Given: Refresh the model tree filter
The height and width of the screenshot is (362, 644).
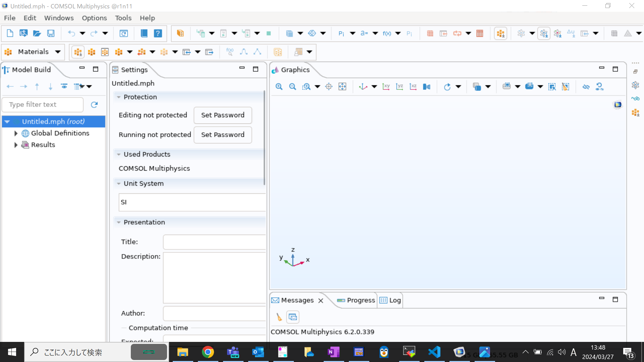Looking at the screenshot, I should [x=94, y=105].
